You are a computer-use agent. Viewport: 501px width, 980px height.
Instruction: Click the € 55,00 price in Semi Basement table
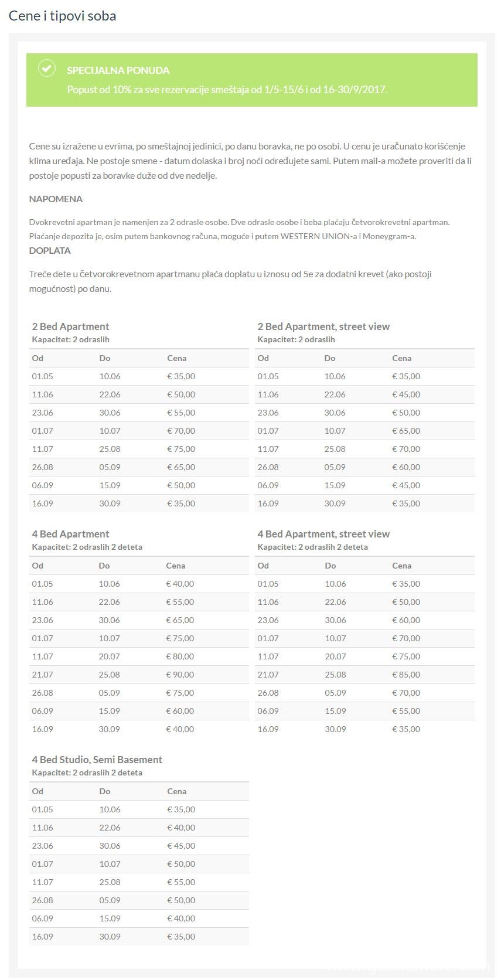(x=181, y=882)
